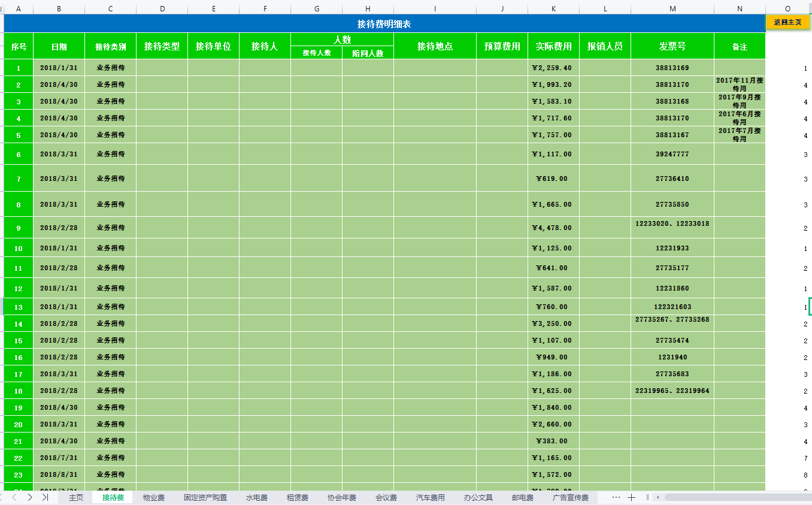The height and width of the screenshot is (505, 812).
Task: Add a new sheet with plus icon
Action: 631,498
